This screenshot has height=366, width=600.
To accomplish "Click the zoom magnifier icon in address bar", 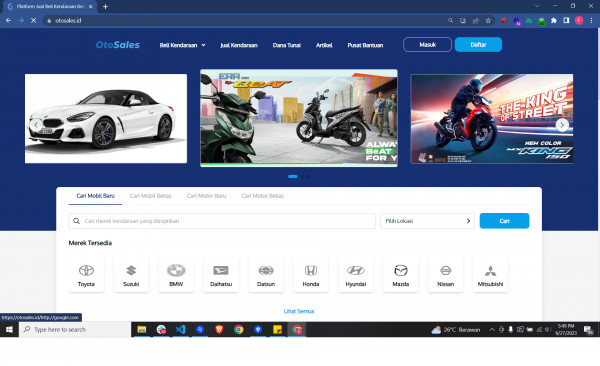I will tap(450, 21).
